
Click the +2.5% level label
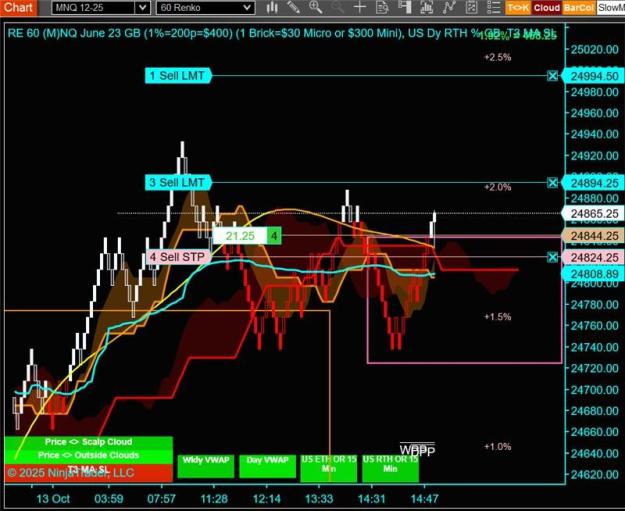(x=497, y=57)
